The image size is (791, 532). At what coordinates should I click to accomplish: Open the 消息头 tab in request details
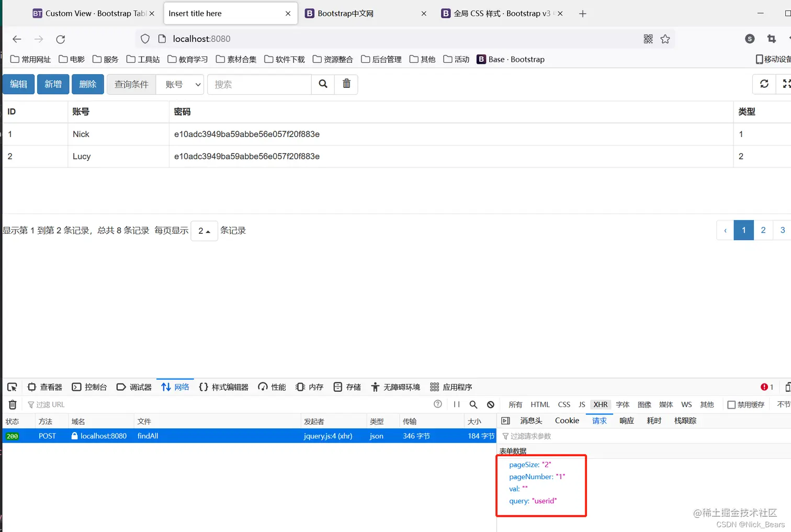(531, 421)
